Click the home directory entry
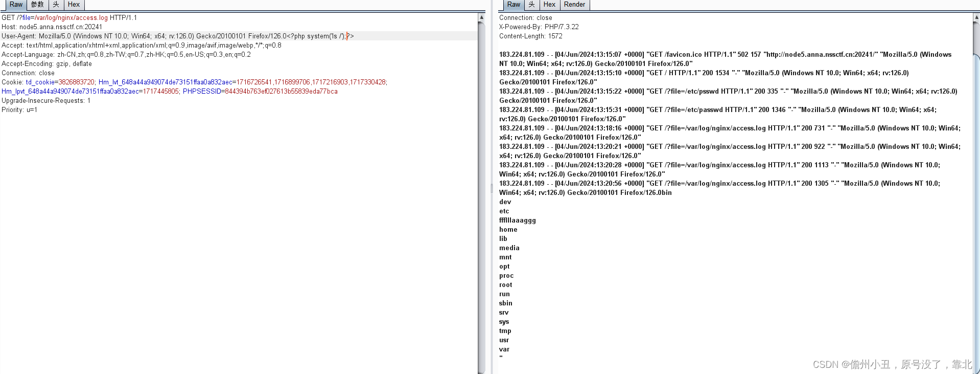Image resolution: width=980 pixels, height=374 pixels. tap(508, 229)
